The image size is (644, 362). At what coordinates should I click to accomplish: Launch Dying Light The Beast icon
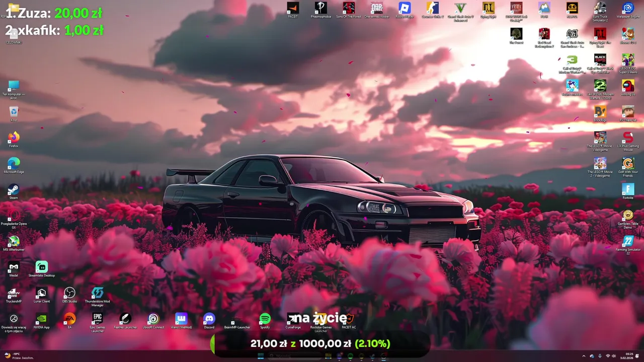point(600,38)
